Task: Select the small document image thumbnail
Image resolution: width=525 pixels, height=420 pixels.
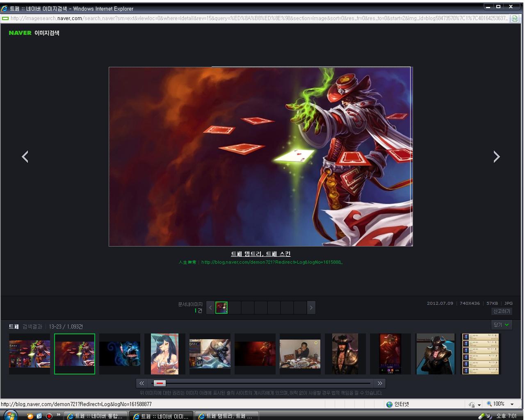Action: (x=221, y=308)
